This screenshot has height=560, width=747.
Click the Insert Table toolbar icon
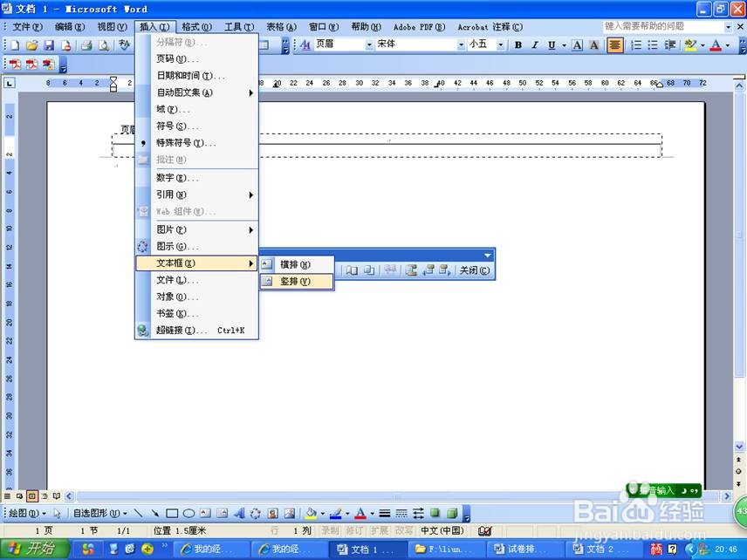click(x=264, y=45)
